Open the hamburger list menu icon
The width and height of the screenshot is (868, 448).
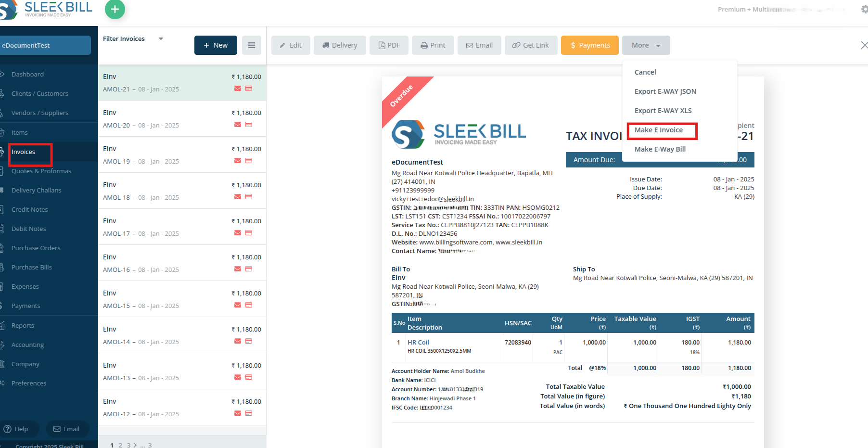[x=252, y=45]
